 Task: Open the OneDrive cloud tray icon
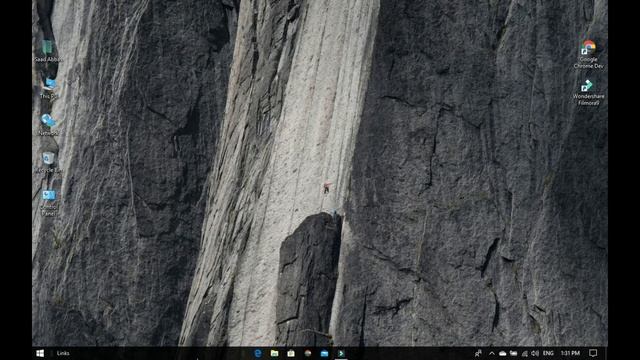[x=503, y=353]
